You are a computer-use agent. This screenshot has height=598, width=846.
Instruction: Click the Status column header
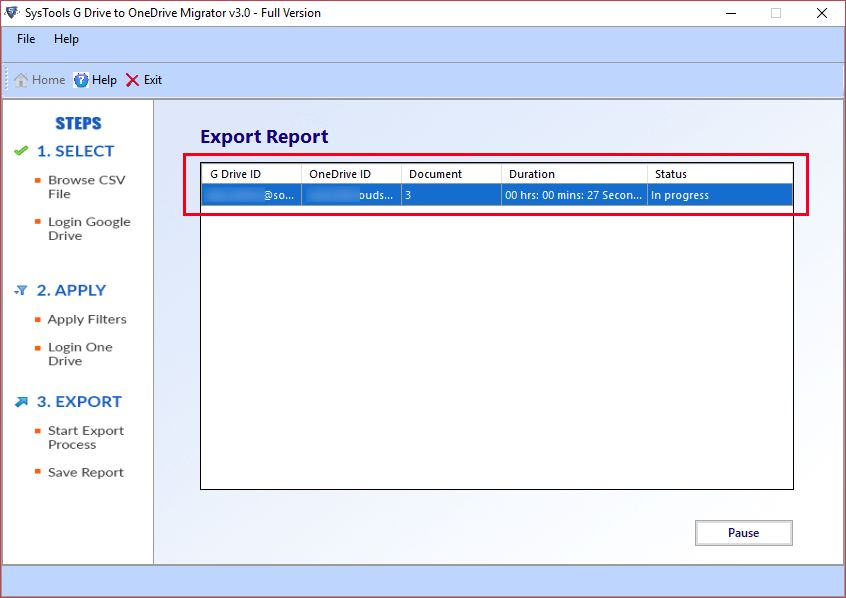(x=720, y=174)
